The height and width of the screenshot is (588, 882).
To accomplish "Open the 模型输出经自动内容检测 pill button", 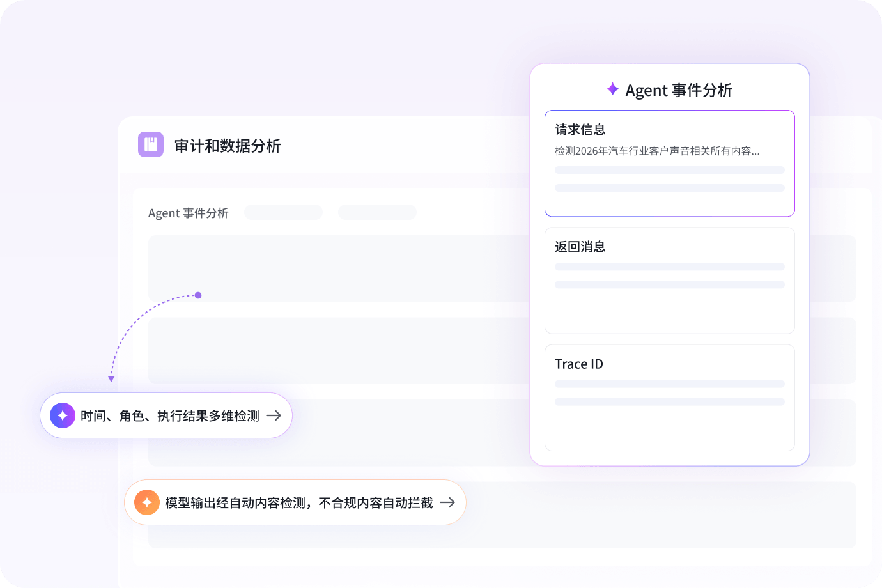I will (x=295, y=502).
